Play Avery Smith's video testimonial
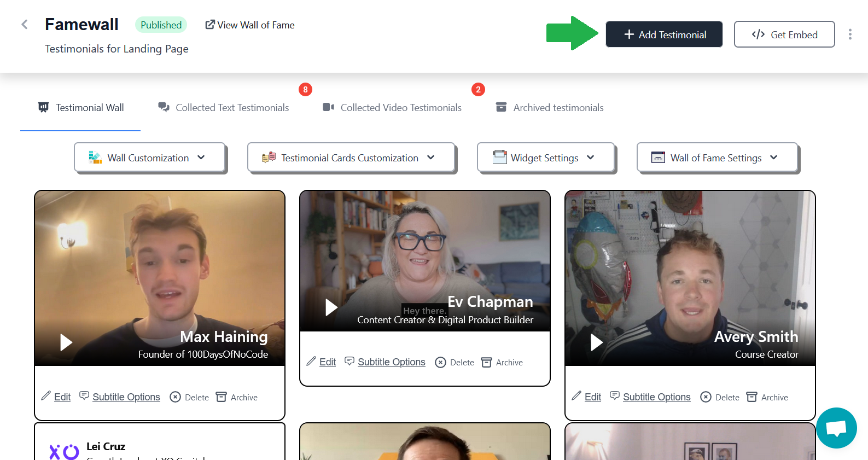This screenshot has height=460, width=868. tap(597, 342)
